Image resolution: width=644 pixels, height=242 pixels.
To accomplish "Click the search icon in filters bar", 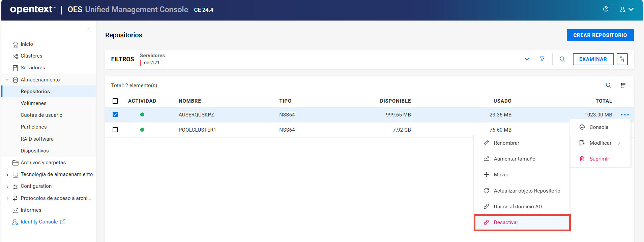I will click(562, 59).
